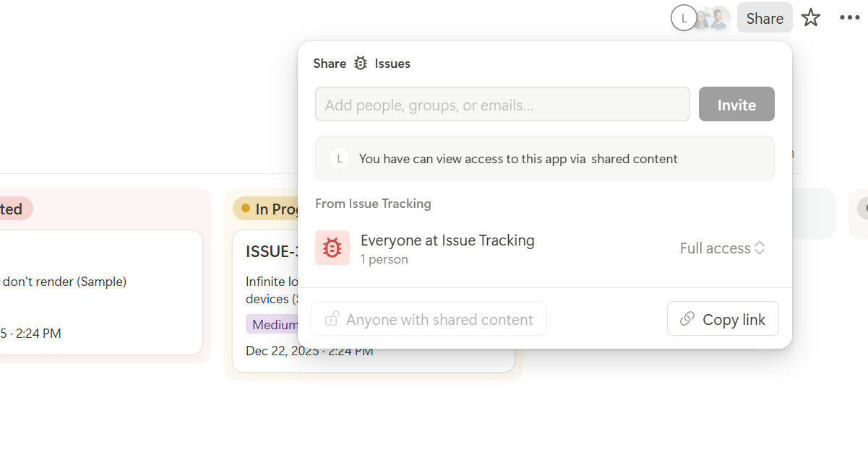Click the collaborator photo avatars
This screenshot has width=868, height=452.
(710, 18)
